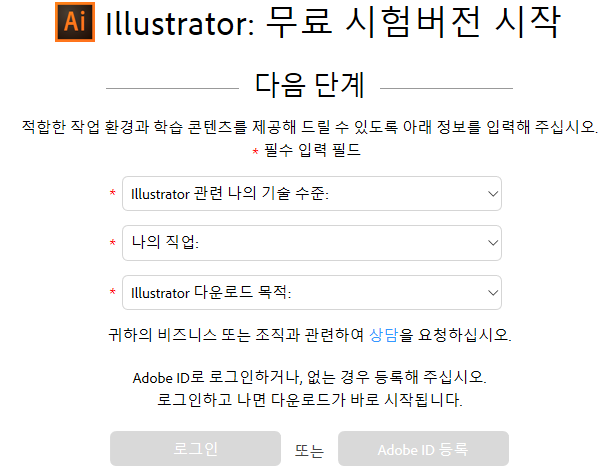
Task: Open the Illustrator 다운로드 목적 dropdown
Action: click(x=312, y=292)
